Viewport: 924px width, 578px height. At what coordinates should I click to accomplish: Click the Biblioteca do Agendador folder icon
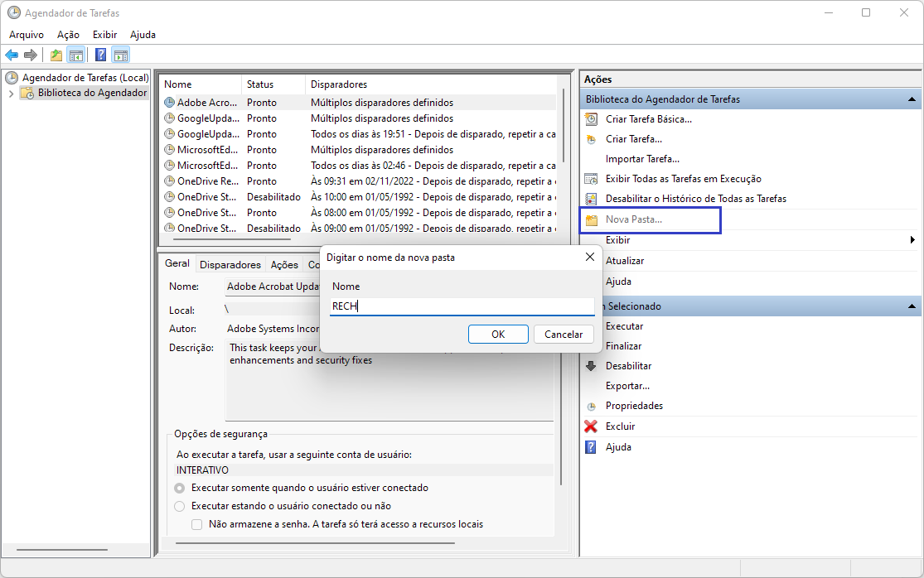click(27, 93)
